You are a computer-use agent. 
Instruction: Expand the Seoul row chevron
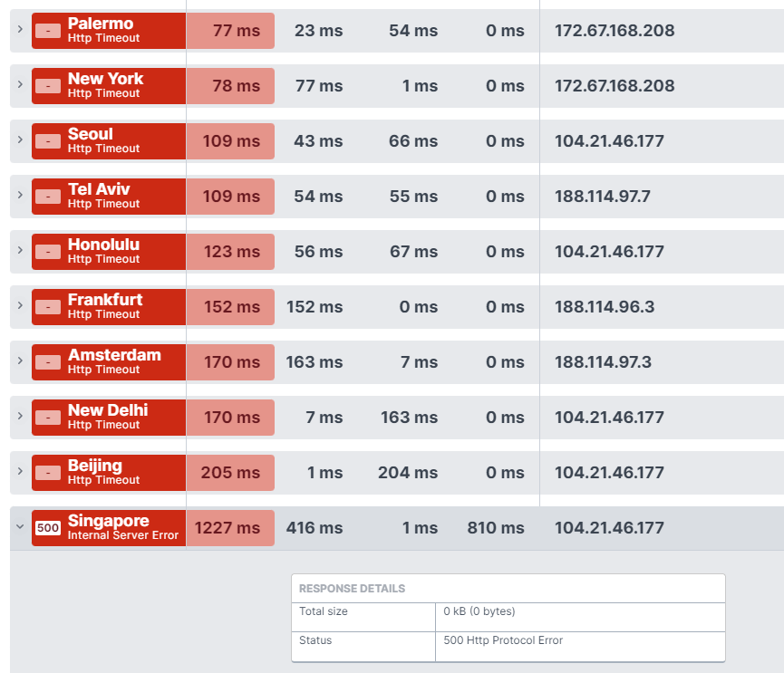[20, 139]
